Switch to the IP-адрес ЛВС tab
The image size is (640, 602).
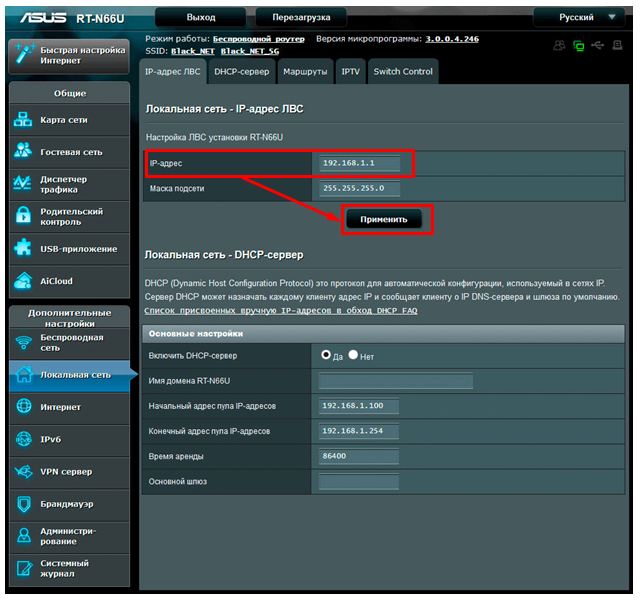[173, 71]
